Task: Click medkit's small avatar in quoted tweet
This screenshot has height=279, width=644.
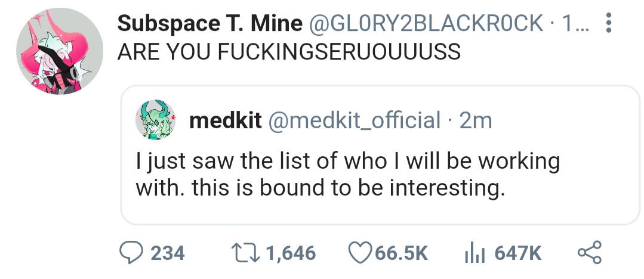Action: pyautogui.click(x=156, y=120)
